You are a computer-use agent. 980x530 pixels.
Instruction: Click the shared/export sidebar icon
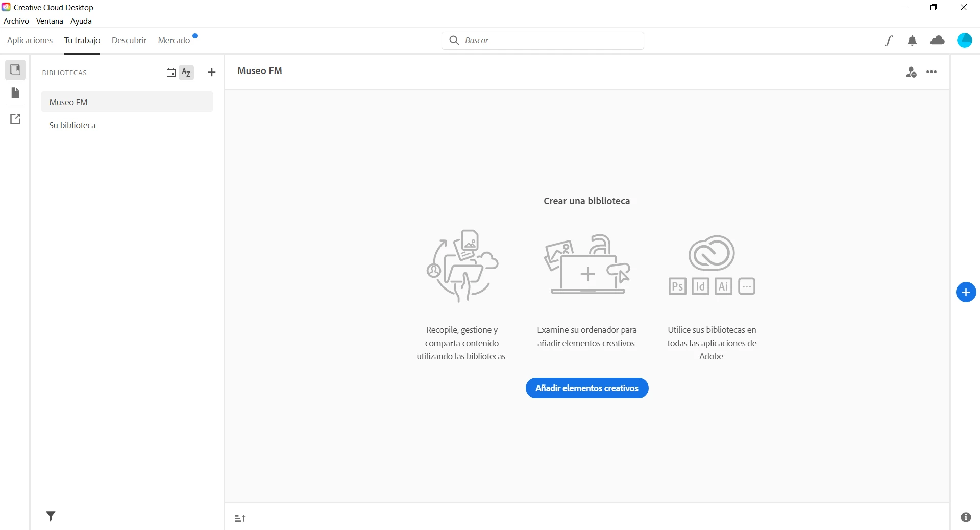click(x=15, y=119)
